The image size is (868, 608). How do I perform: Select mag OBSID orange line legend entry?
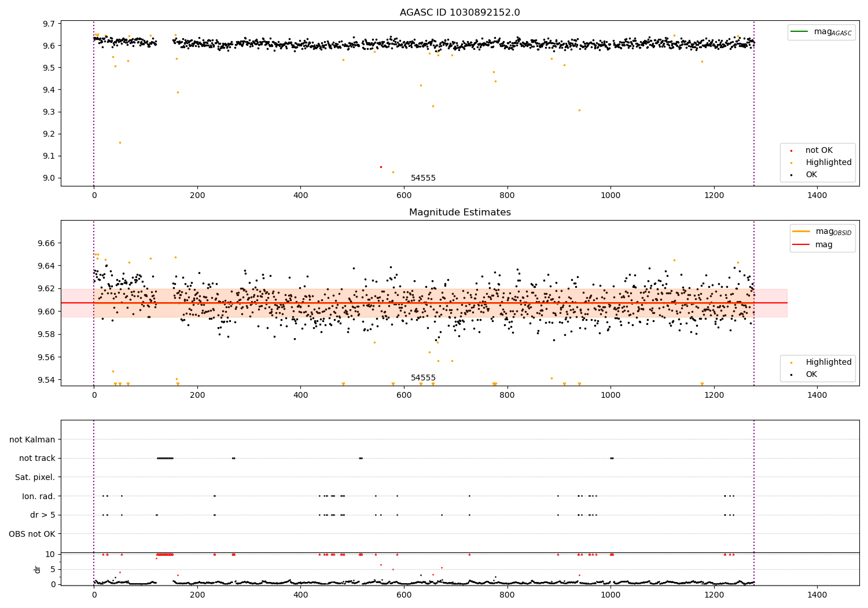822,232
